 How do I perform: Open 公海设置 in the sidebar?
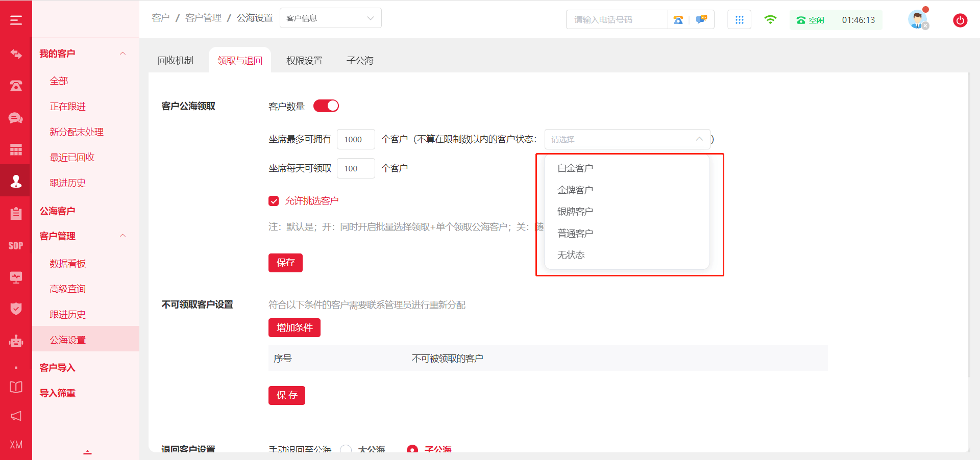pos(86,339)
